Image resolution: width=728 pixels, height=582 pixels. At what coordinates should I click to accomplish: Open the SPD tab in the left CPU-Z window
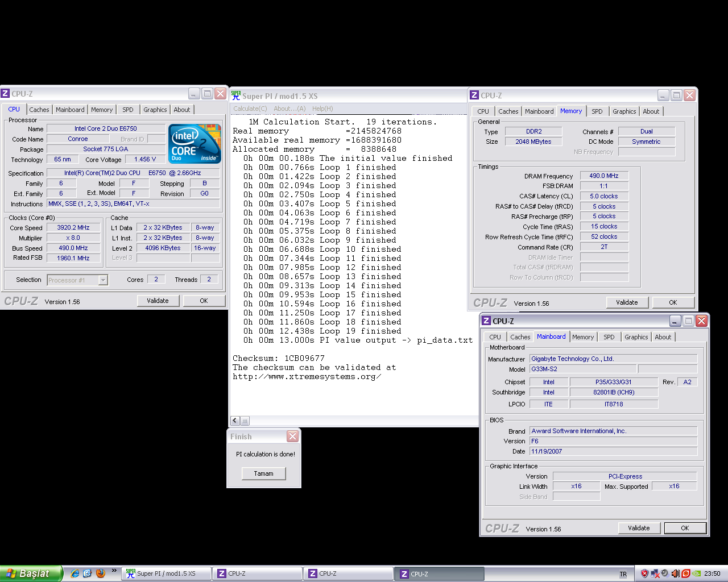coord(128,110)
